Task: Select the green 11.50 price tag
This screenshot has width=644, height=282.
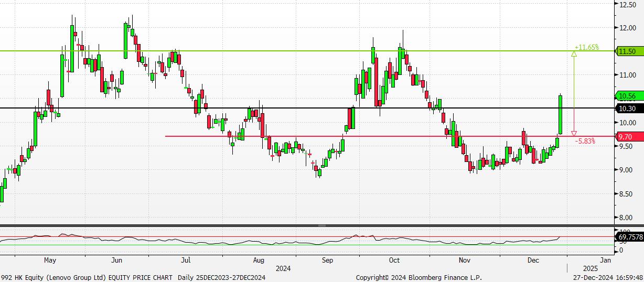Action: pyautogui.click(x=627, y=51)
